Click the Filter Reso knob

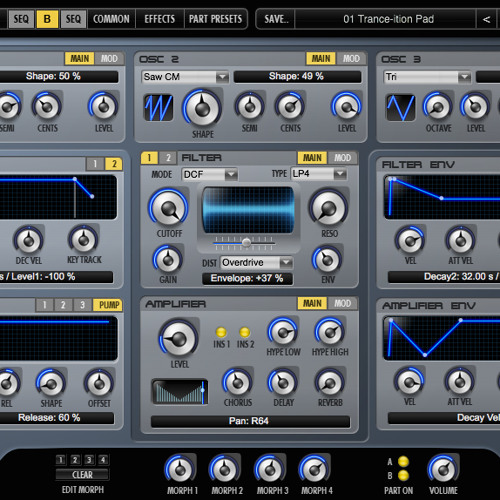[x=329, y=208]
